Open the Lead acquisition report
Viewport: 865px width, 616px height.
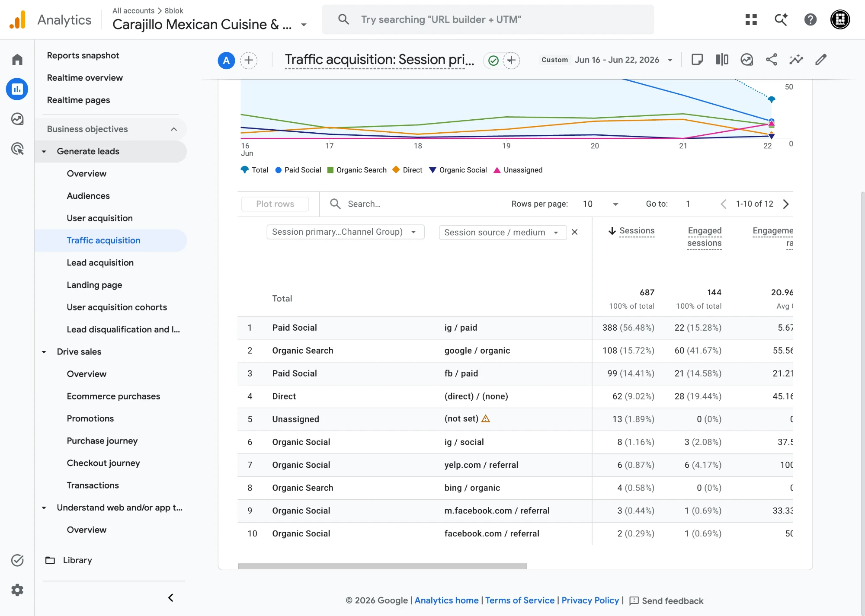(x=100, y=263)
